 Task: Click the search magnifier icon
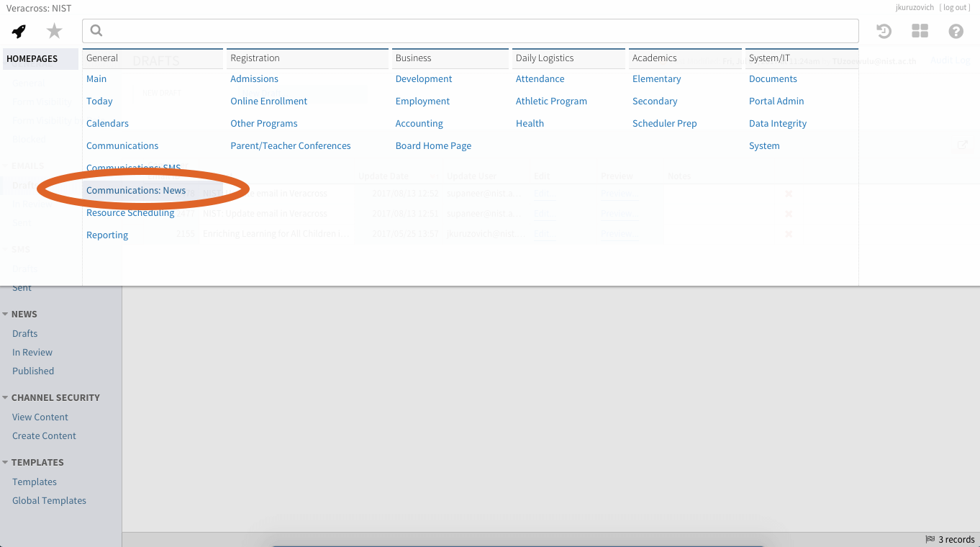click(96, 31)
